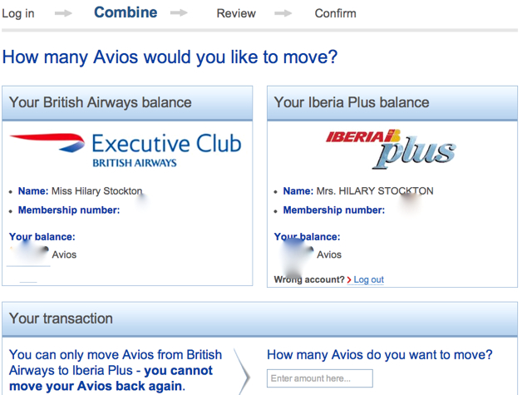Click the British Airways Executive Club logo
Image resolution: width=532 pixels, height=395 pixels.
[126, 150]
